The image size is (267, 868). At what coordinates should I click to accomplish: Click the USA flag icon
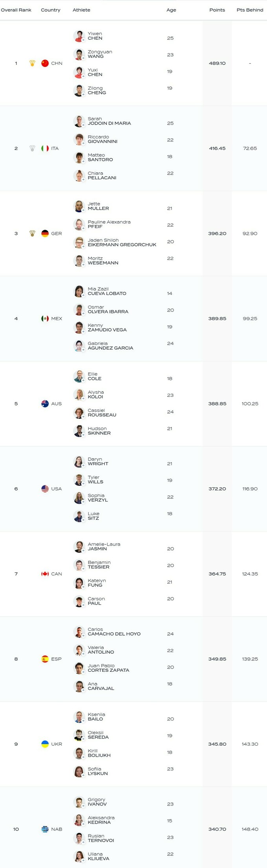[x=45, y=489]
